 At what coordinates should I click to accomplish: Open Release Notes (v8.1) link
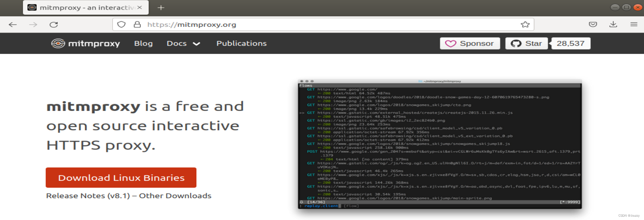coord(88,196)
